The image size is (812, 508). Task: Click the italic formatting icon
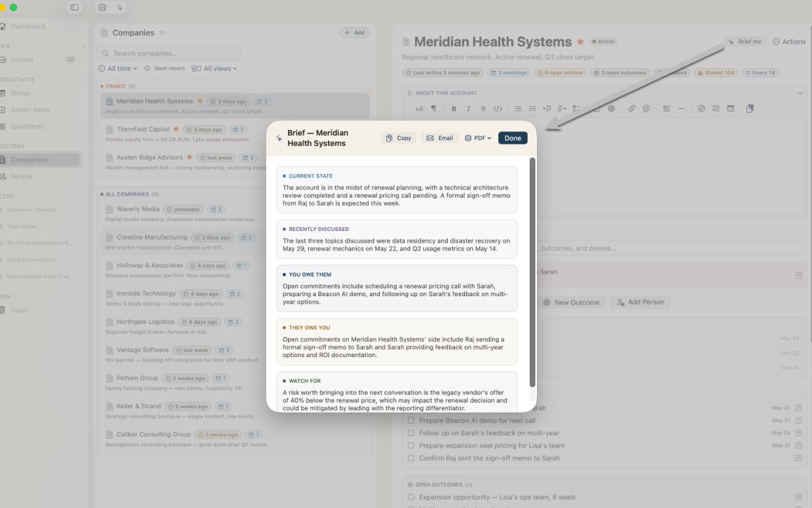coord(469,109)
